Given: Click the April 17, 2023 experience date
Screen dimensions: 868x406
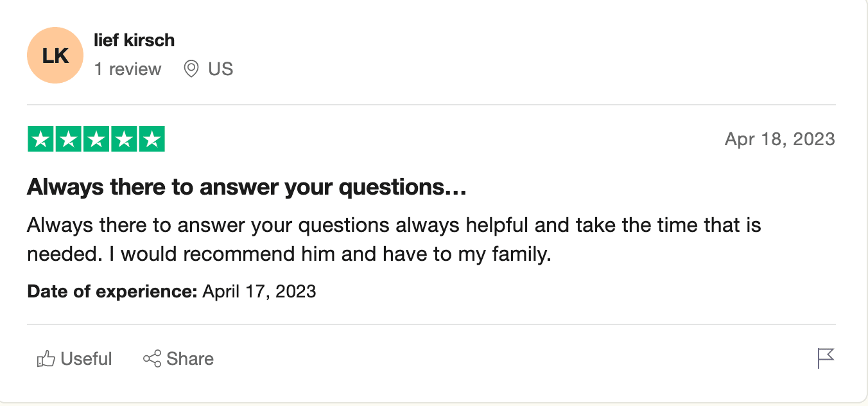Looking at the screenshot, I should click(259, 292).
